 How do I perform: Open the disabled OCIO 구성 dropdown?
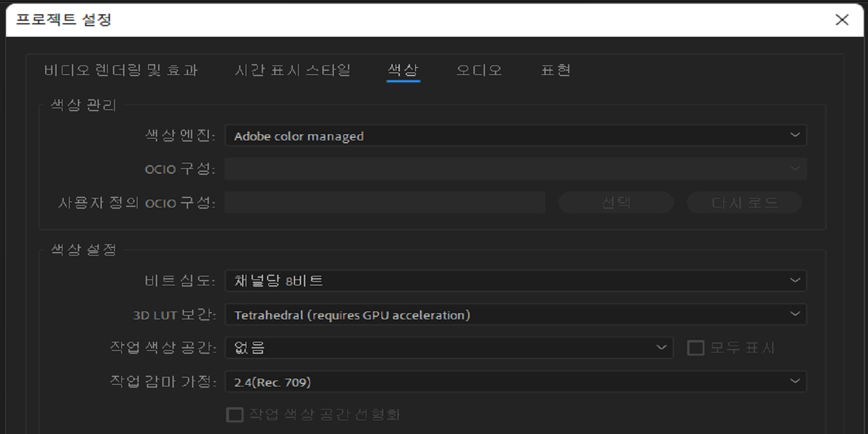pos(515,169)
